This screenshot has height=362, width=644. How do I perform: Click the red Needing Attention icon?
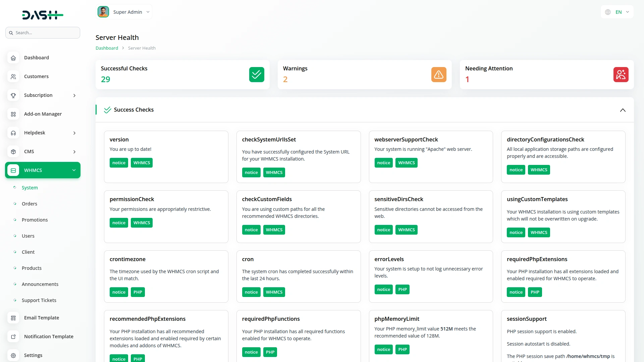[x=621, y=74]
